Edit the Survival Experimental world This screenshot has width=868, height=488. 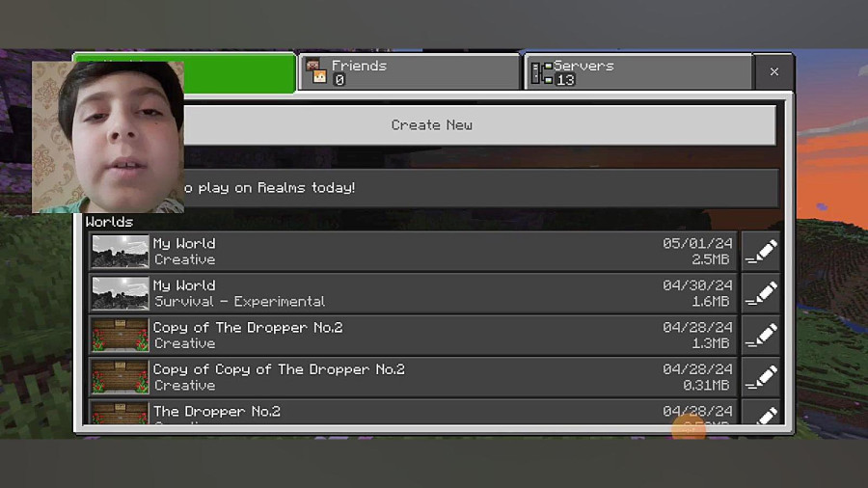(761, 294)
